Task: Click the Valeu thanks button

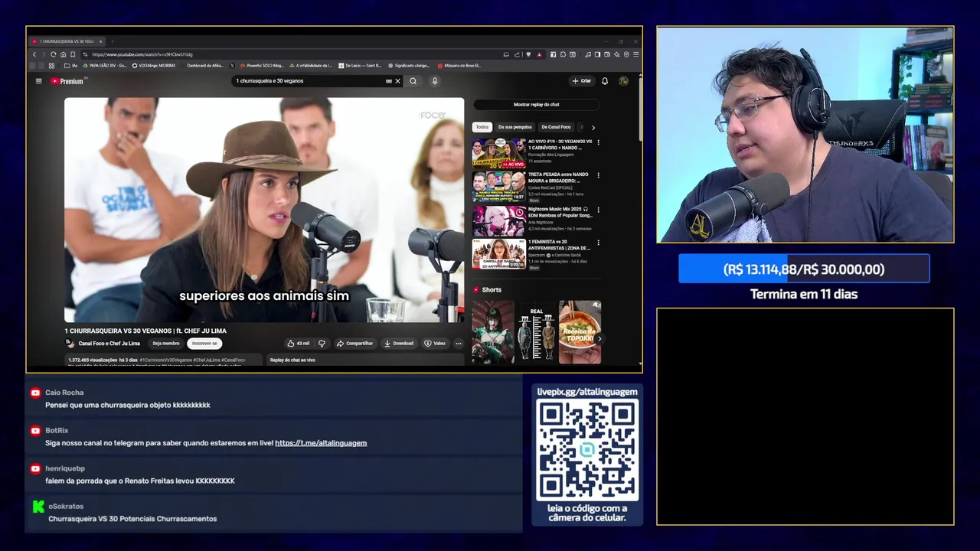Action: [x=435, y=344]
